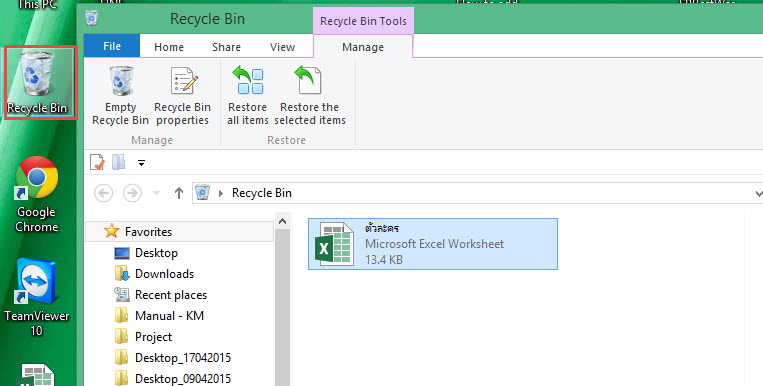Click the Back navigation arrow
Image resolution: width=763 pixels, height=386 pixels.
103,193
